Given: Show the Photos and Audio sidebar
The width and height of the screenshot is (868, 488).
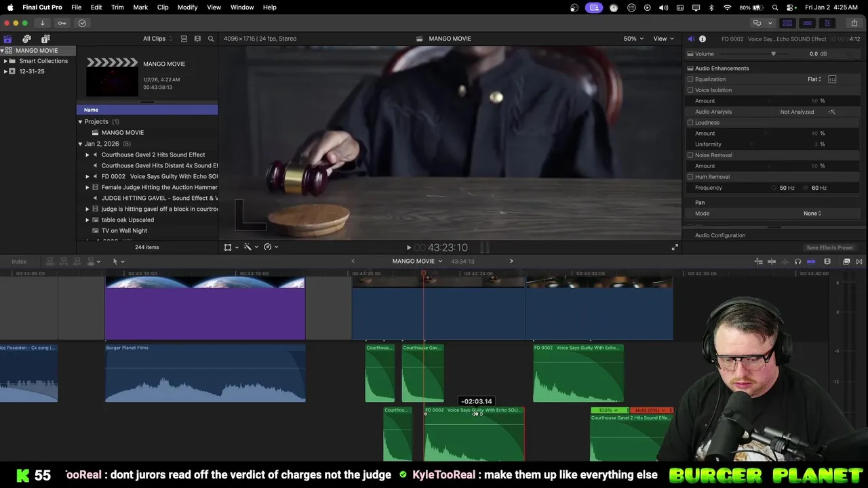Looking at the screenshot, I should coord(26,39).
